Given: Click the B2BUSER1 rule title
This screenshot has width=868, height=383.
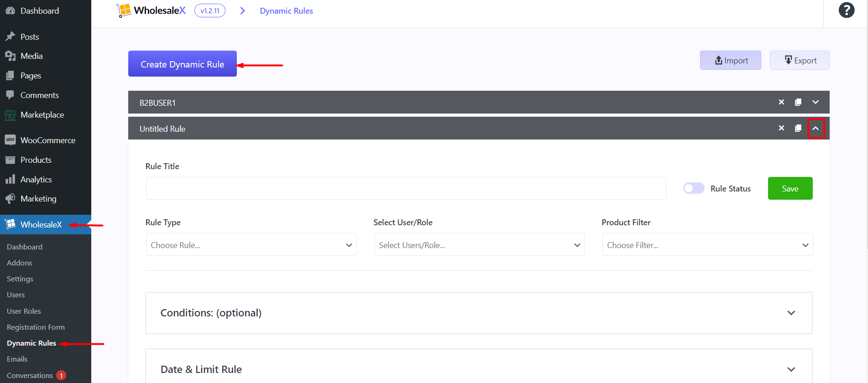Looking at the screenshot, I should tap(157, 103).
